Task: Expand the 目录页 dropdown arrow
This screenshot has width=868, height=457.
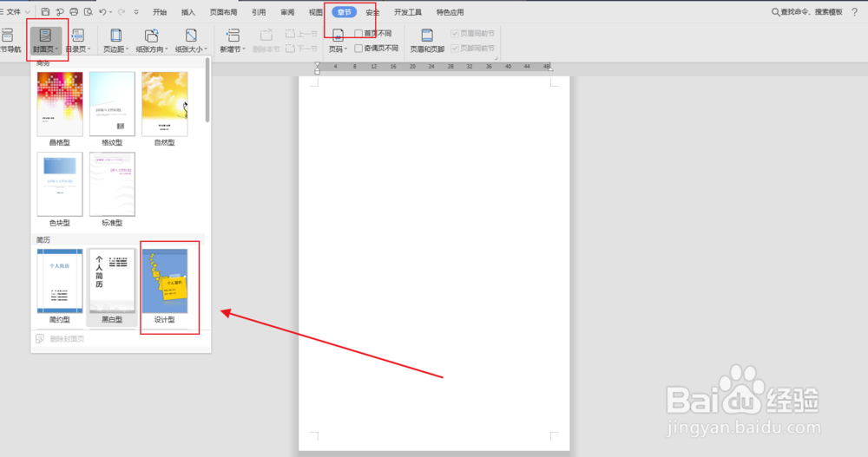Action: [x=89, y=49]
